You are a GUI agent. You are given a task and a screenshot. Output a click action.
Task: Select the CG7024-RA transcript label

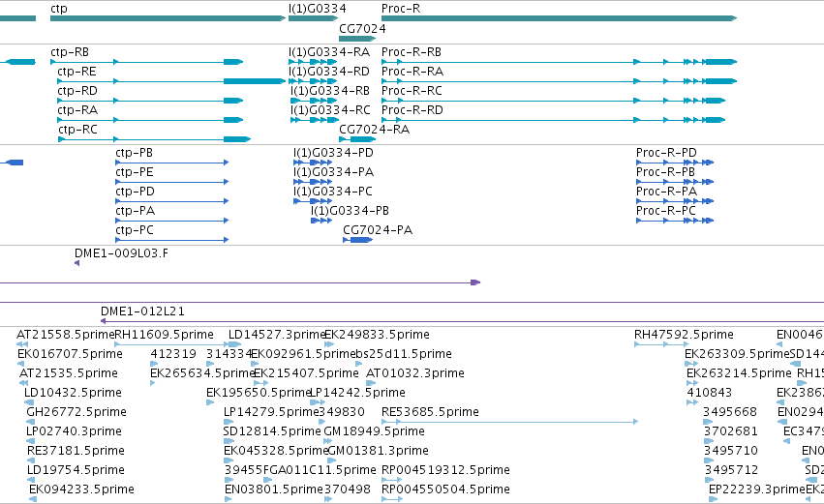(374, 130)
